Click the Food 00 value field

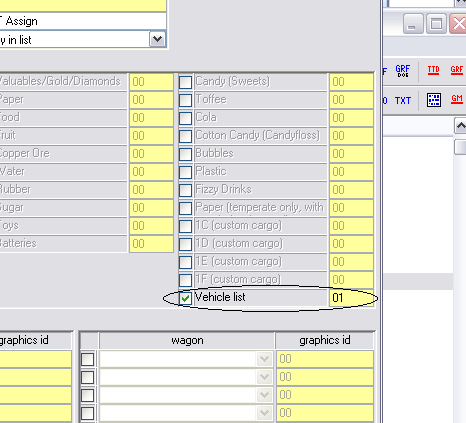click(x=151, y=118)
